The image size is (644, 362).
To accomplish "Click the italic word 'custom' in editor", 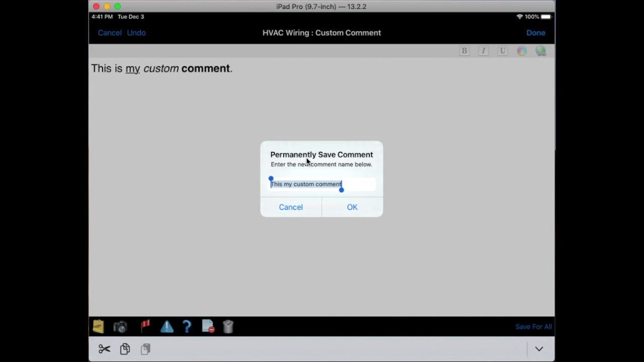I will click(x=161, y=68).
